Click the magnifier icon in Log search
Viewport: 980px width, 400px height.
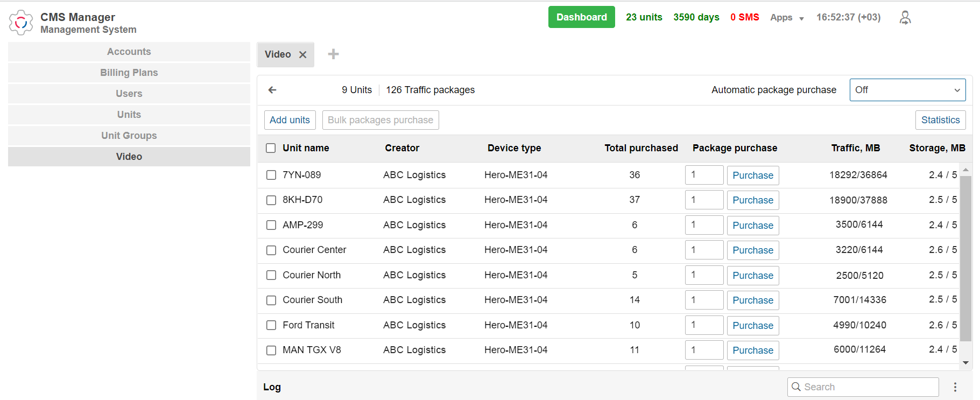click(796, 387)
